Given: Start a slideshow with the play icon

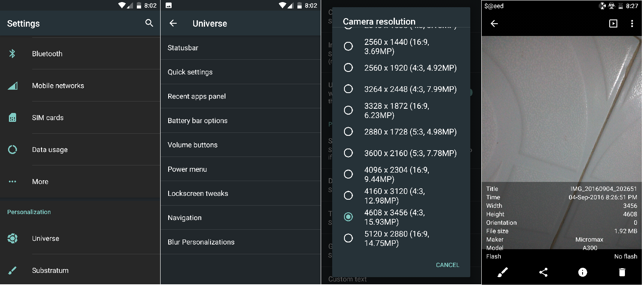Looking at the screenshot, I should point(613,24).
